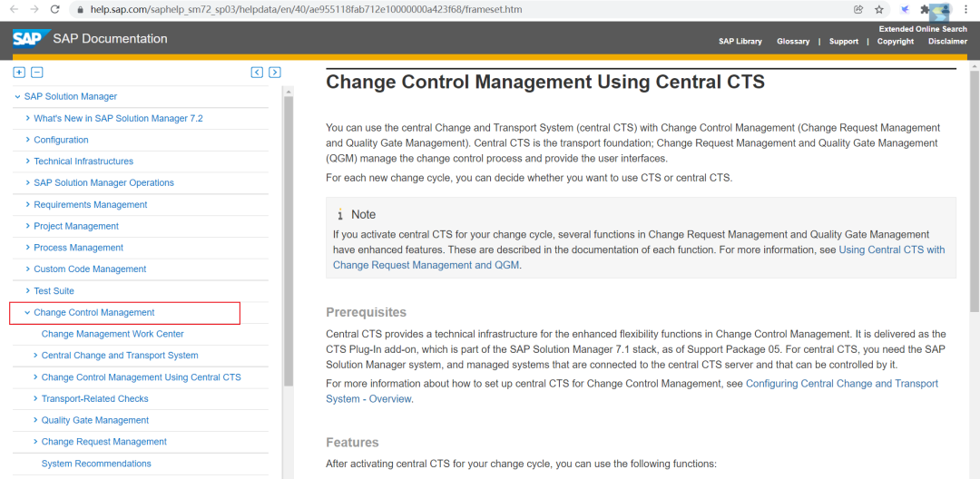The height and width of the screenshot is (479, 980).
Task: Go to next topic with right arrow
Action: tap(274, 73)
